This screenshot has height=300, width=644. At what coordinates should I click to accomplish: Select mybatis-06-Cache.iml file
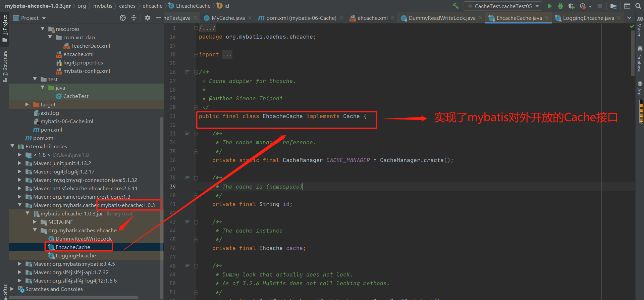coord(63,121)
